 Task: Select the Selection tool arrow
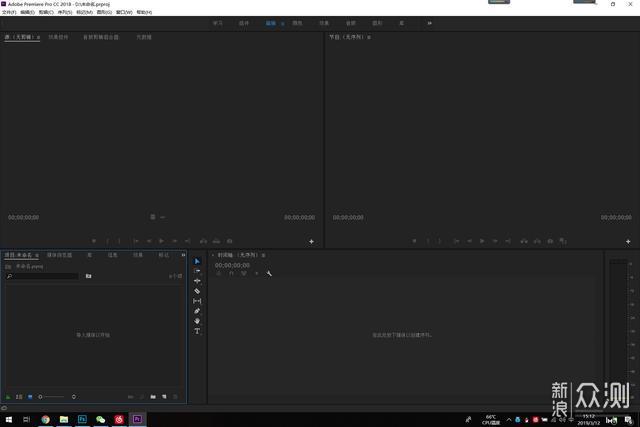[x=197, y=261]
